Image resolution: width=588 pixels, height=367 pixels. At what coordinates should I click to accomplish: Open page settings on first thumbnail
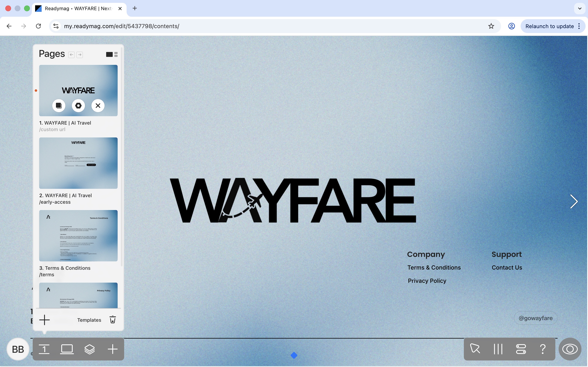pos(78,106)
